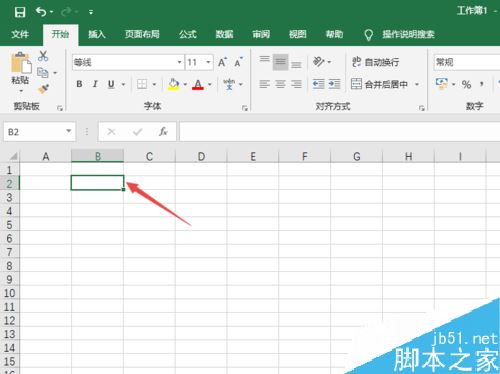Click the greyed Redo icon

(x=66, y=12)
